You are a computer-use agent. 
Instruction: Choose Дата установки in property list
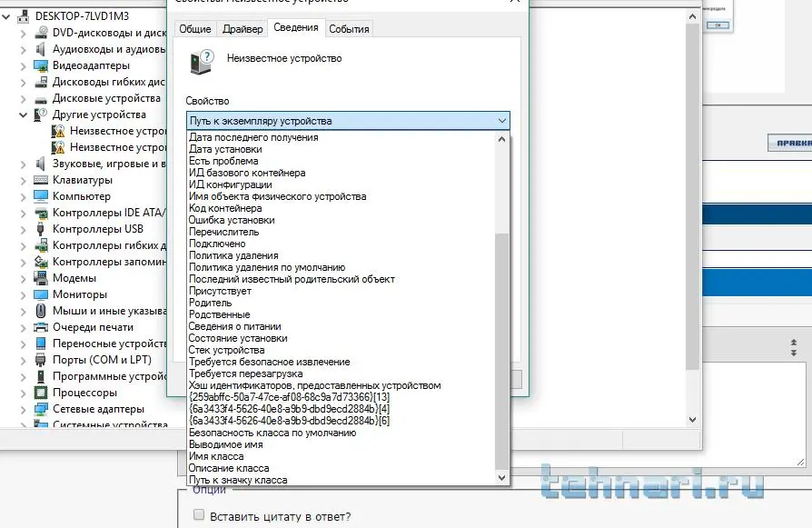[341, 149]
